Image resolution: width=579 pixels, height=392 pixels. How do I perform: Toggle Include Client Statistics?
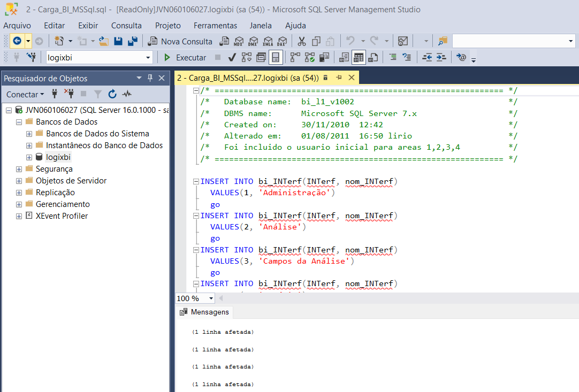324,57
